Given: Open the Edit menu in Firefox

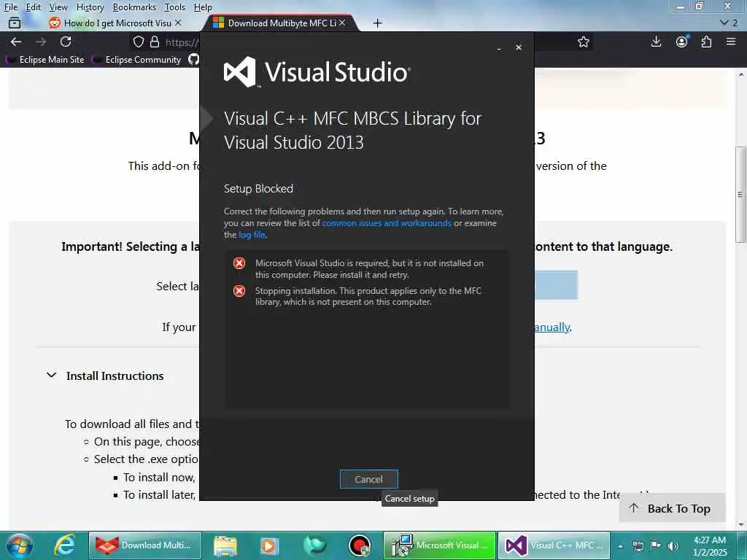Looking at the screenshot, I should click(x=33, y=7).
